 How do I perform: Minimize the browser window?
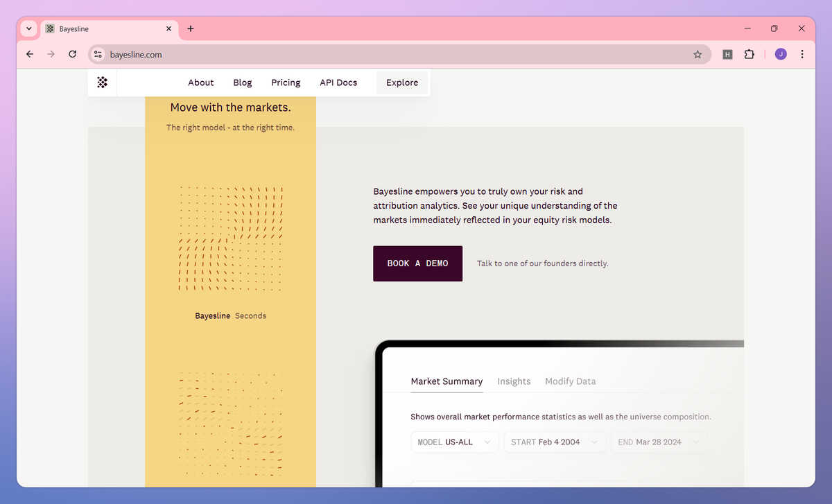747,28
